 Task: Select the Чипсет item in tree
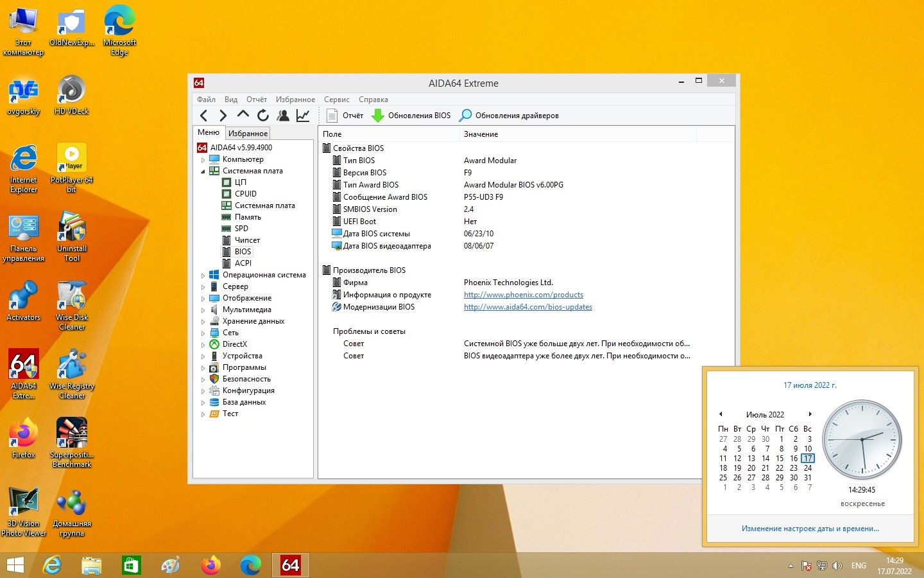pos(247,240)
